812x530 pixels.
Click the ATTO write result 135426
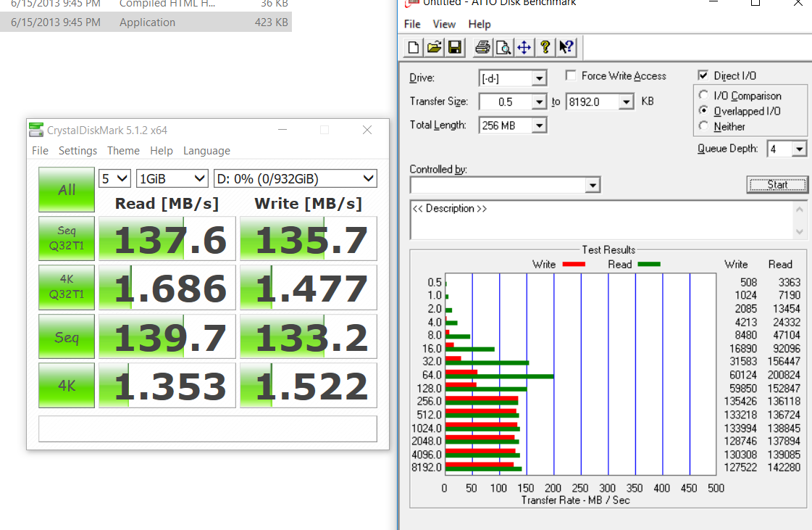coord(740,402)
